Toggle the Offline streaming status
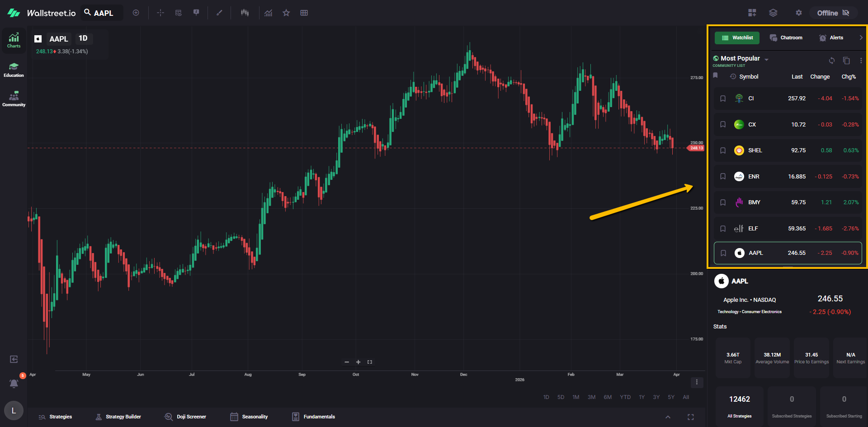Image resolution: width=868 pixels, height=427 pixels. click(833, 13)
